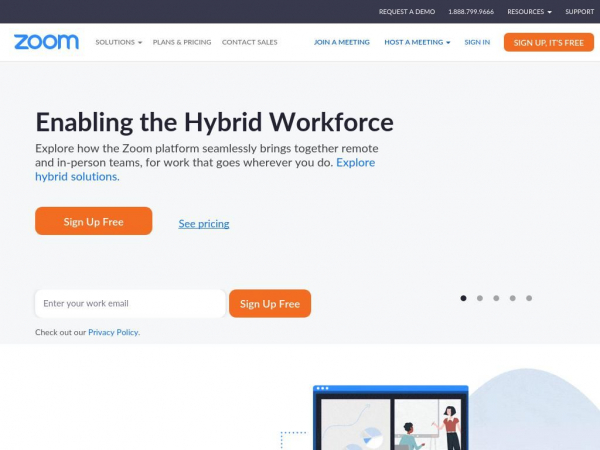Click Join a Meeting link
The width and height of the screenshot is (600, 450).
coord(342,42)
